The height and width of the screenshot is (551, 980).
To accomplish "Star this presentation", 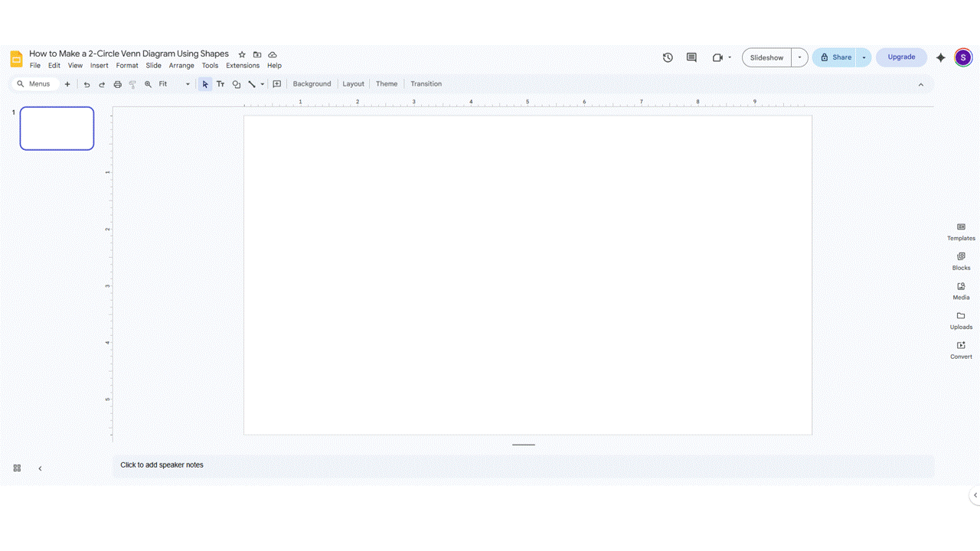I will (242, 54).
